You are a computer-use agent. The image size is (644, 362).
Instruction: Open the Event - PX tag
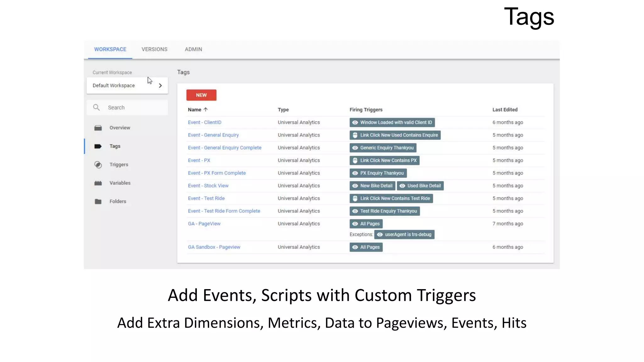pos(199,160)
